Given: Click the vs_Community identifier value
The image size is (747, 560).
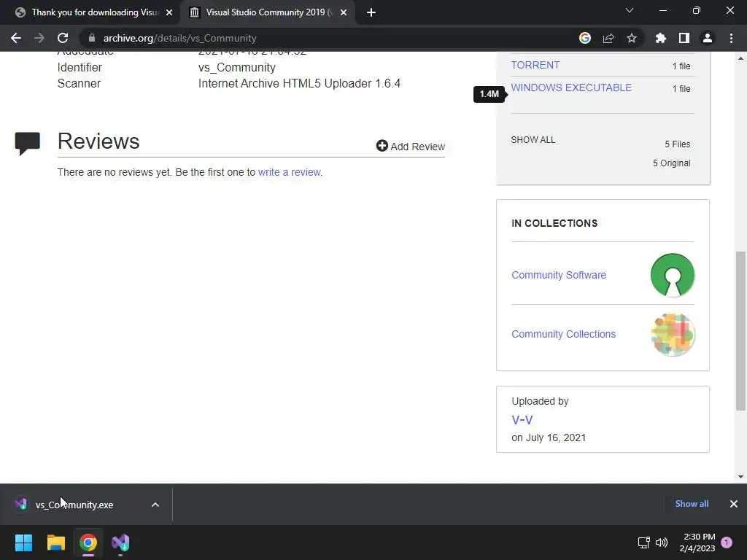Looking at the screenshot, I should (237, 68).
